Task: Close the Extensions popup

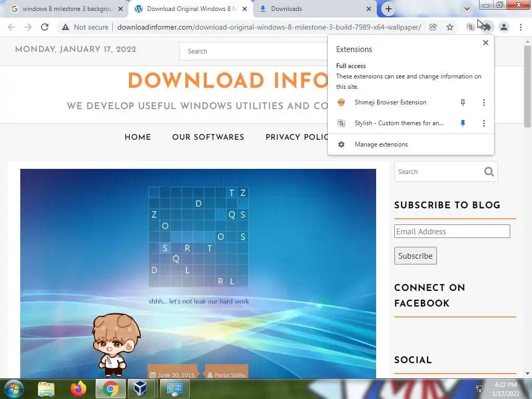Action: coord(486,43)
